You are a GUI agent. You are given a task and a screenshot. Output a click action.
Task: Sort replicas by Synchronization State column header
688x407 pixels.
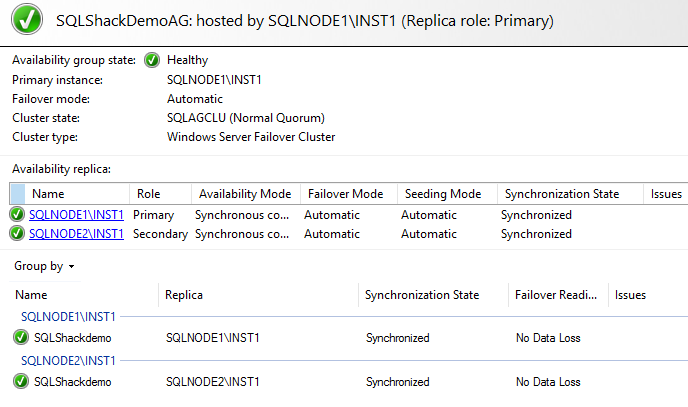(562, 194)
